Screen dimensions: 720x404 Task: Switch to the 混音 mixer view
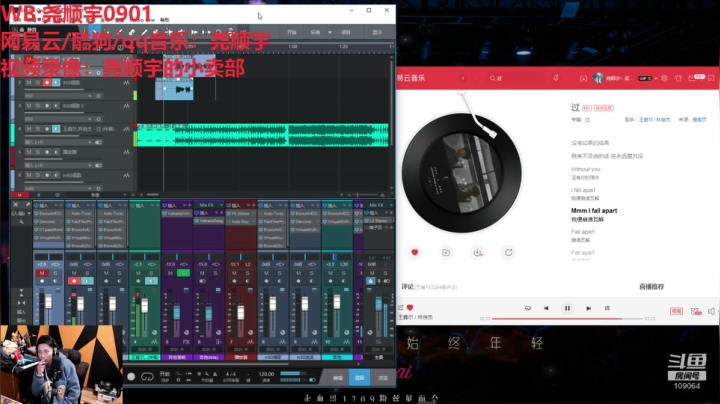[360, 377]
